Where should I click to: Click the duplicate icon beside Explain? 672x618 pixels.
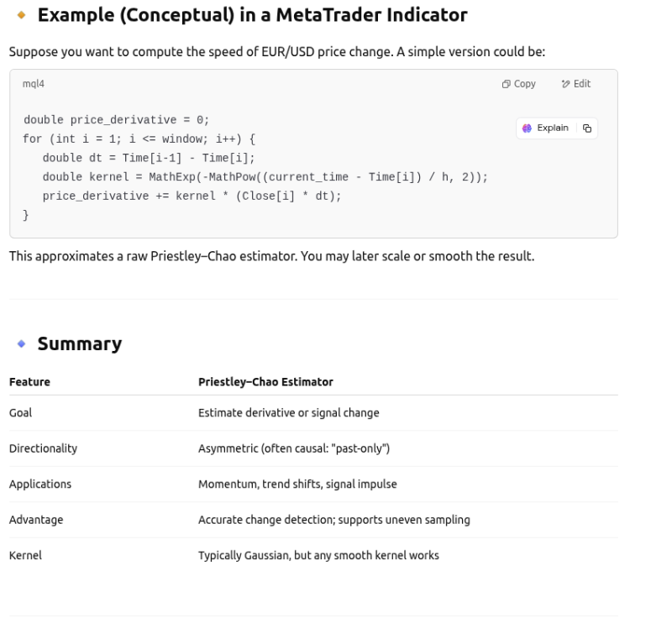click(x=587, y=128)
